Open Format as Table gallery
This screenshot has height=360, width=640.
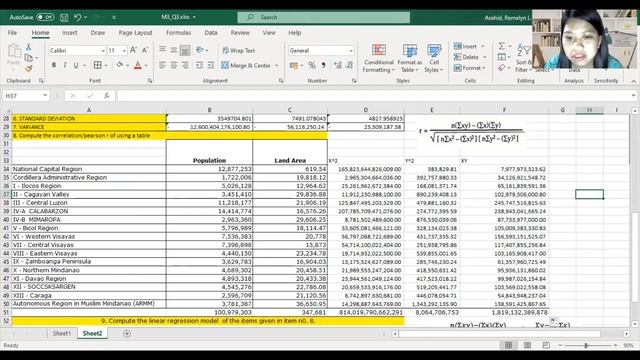point(409,58)
